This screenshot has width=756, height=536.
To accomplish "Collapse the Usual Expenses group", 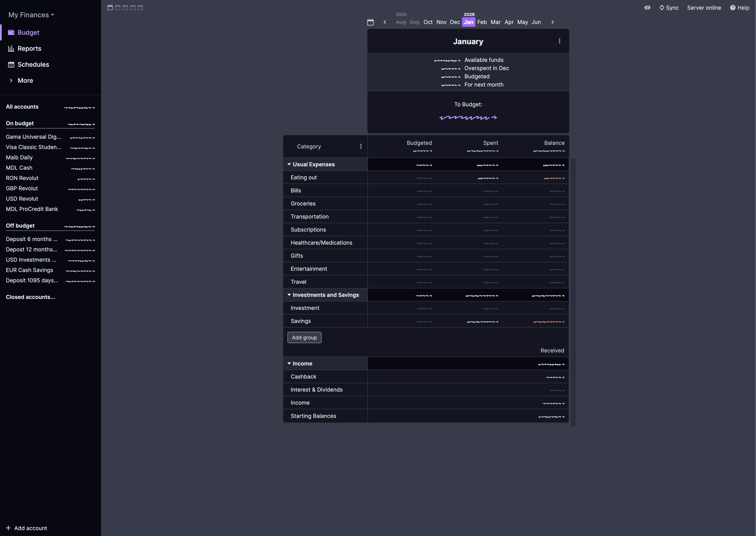I will tap(289, 164).
